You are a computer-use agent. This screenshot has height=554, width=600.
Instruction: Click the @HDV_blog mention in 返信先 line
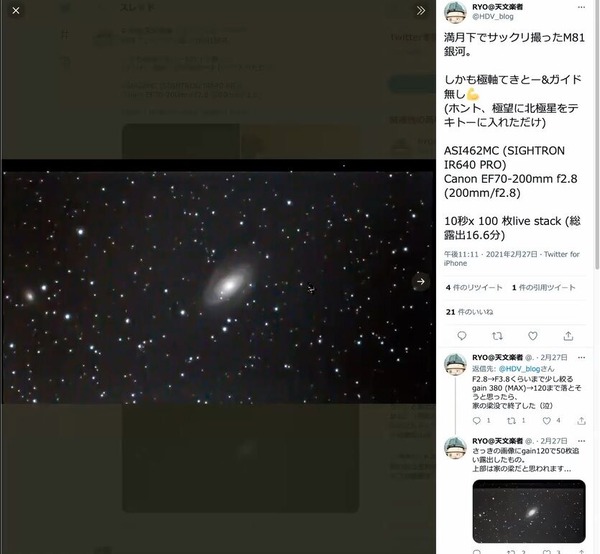point(519,369)
